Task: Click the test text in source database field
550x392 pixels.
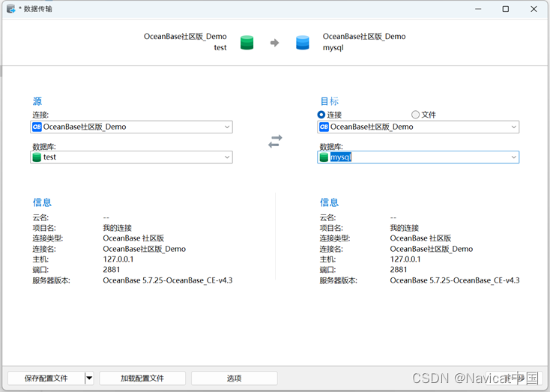Action: pos(49,157)
